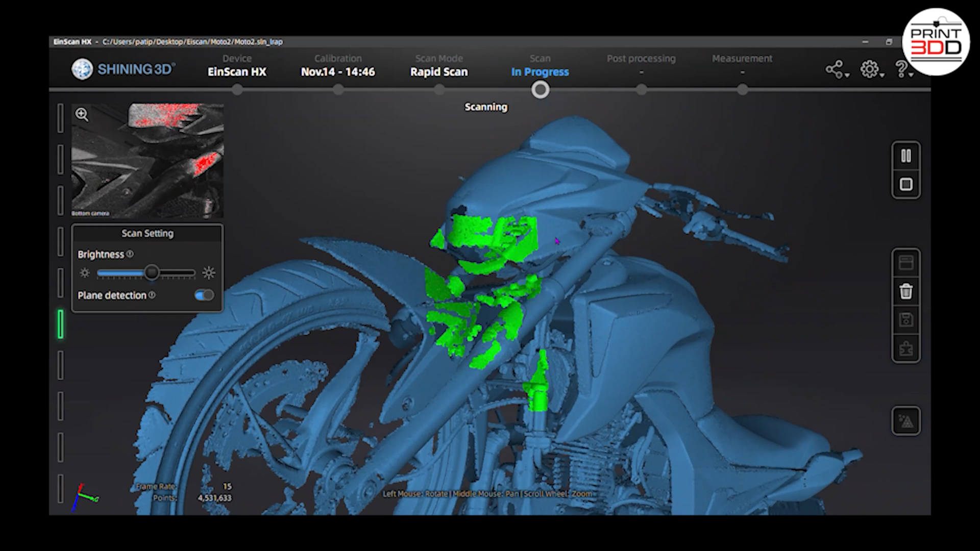Click the point cloud texture icon
The image size is (980, 551).
pos(906,421)
